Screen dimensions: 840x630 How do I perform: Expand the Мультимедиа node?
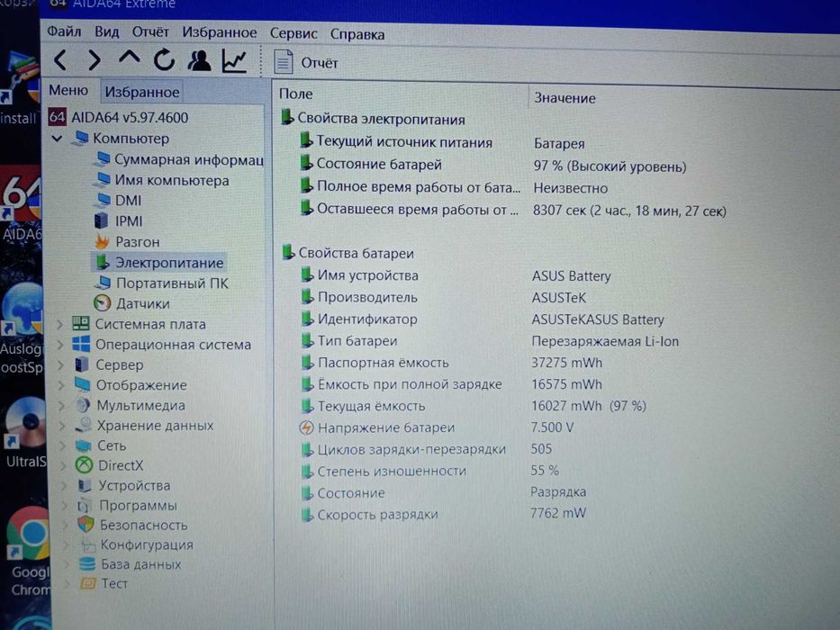coord(62,406)
